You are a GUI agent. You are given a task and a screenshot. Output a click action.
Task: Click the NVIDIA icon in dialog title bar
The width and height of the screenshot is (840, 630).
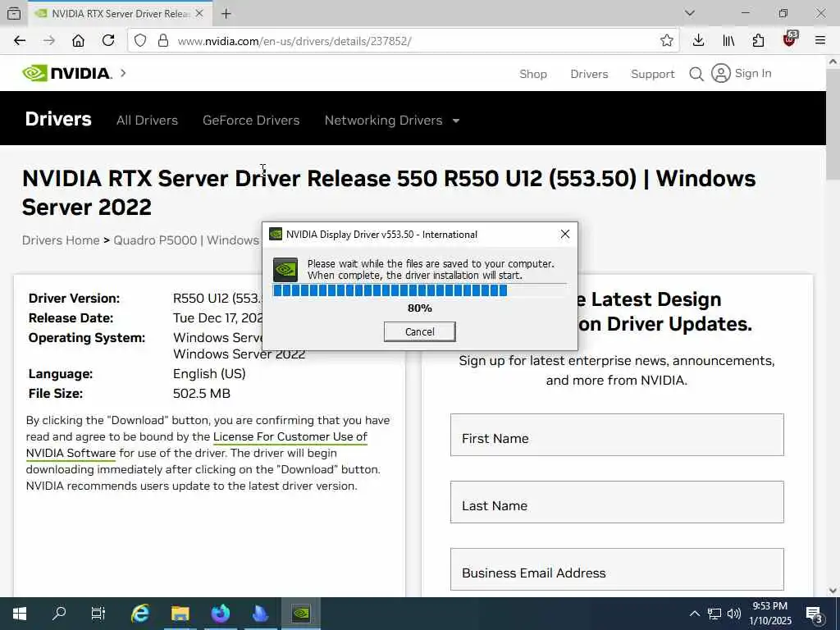pyautogui.click(x=276, y=234)
